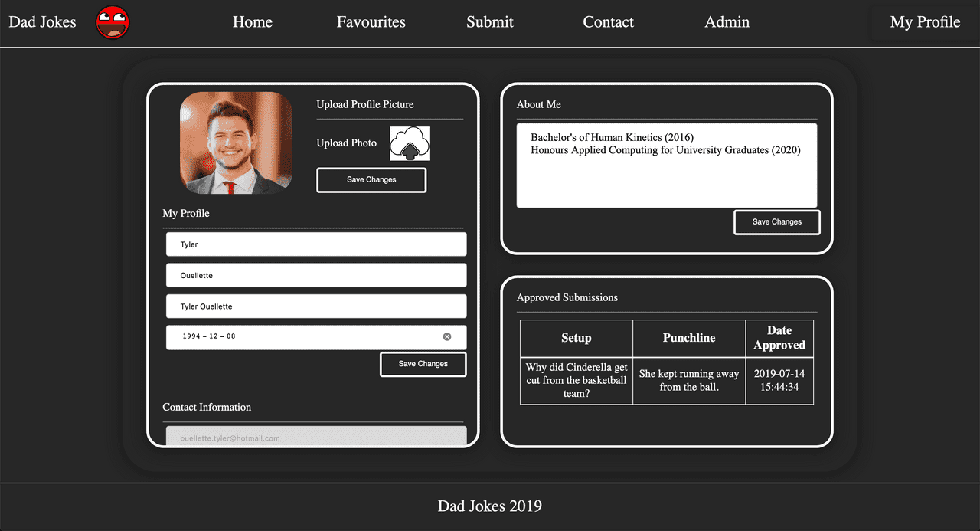The width and height of the screenshot is (980, 531).
Task: Click the profile picture thumbnail
Action: click(236, 143)
